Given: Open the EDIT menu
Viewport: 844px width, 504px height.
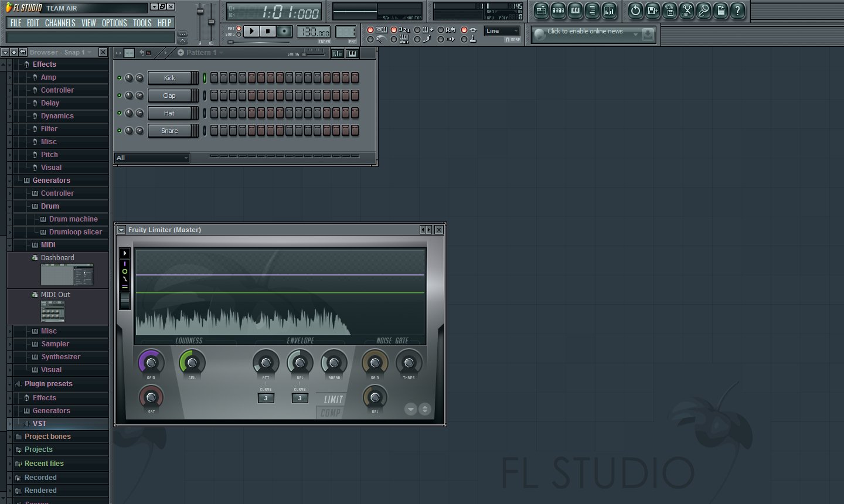Looking at the screenshot, I should pyautogui.click(x=33, y=23).
